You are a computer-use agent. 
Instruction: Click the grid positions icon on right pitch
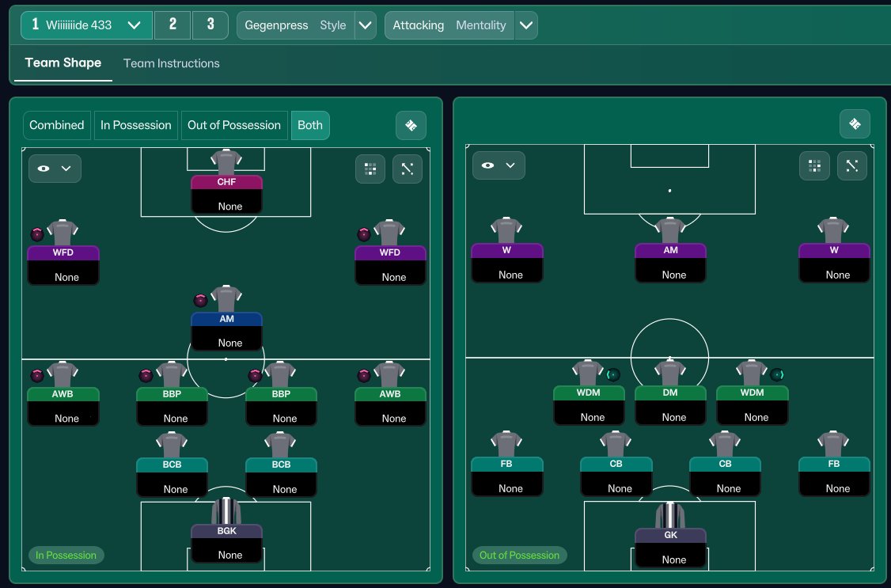tap(814, 166)
